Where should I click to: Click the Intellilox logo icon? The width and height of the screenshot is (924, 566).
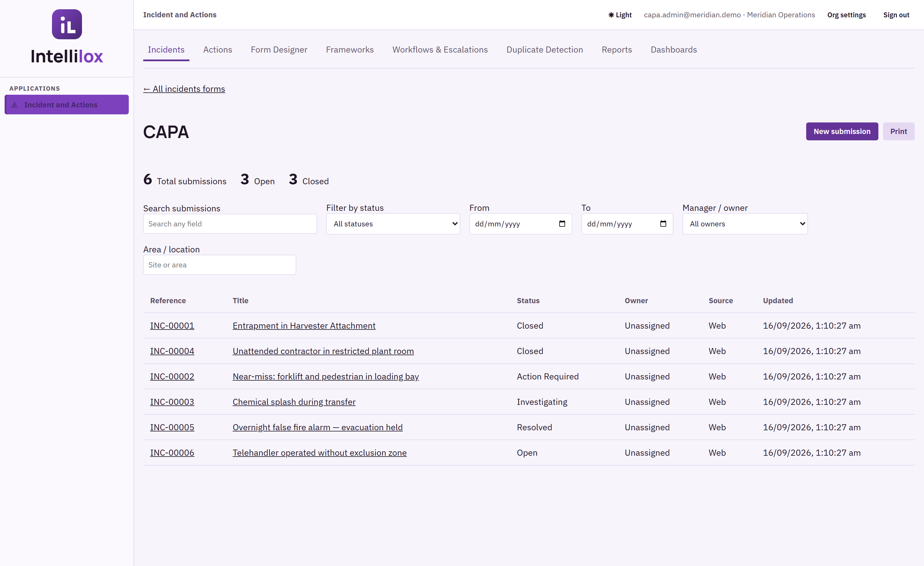click(67, 24)
